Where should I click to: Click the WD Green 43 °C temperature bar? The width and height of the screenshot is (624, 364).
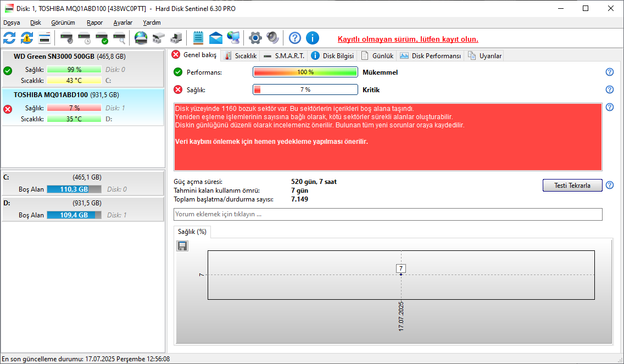coord(74,81)
